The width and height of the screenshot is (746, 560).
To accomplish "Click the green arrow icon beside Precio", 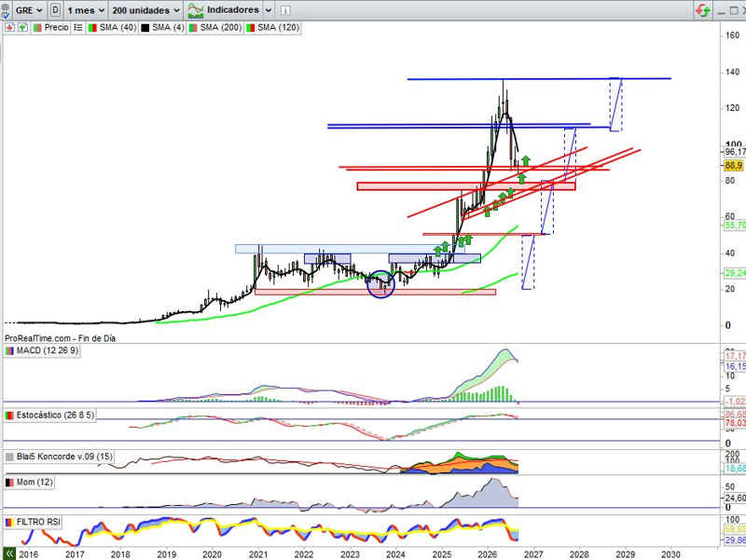I will click(x=22, y=28).
